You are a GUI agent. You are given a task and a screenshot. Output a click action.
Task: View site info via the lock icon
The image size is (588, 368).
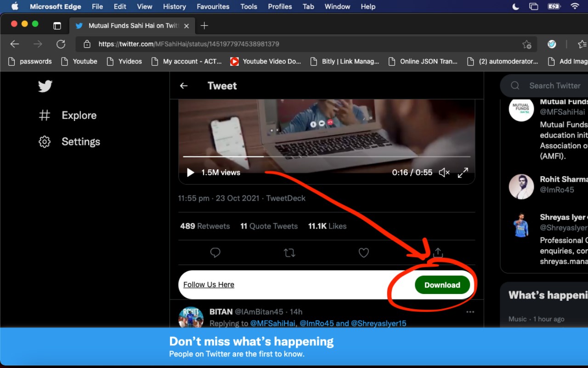tap(86, 44)
